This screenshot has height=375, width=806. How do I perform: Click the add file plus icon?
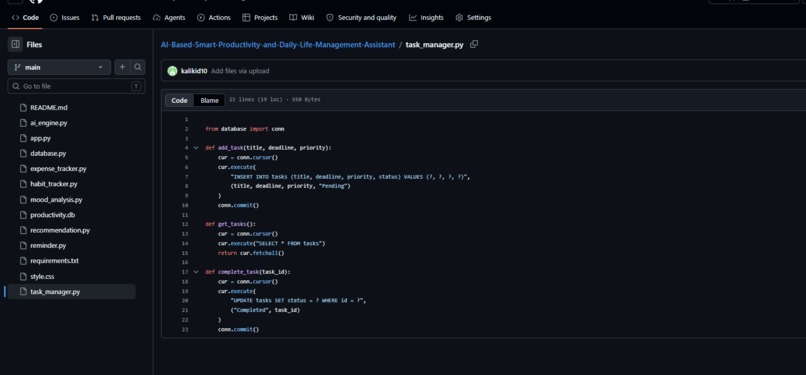[122, 67]
